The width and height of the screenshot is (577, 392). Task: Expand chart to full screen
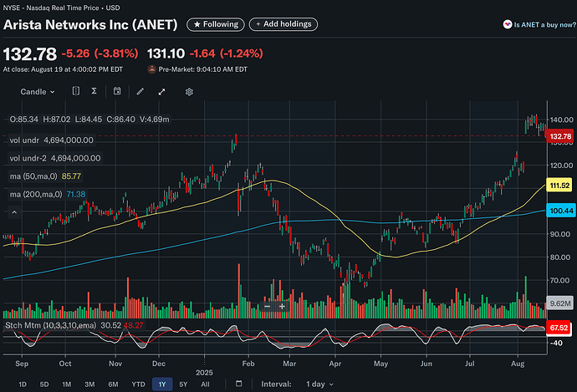point(161,92)
